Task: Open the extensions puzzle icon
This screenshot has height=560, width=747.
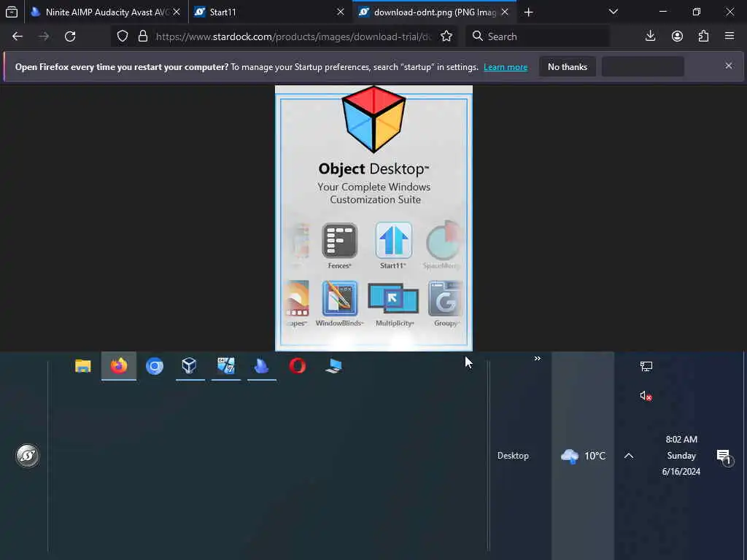Action: coord(704,36)
